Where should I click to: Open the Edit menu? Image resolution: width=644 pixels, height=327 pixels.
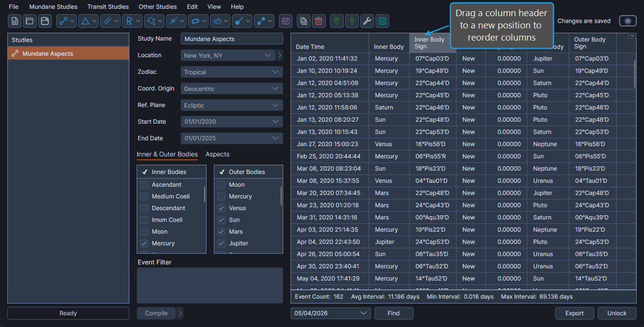coord(192,7)
